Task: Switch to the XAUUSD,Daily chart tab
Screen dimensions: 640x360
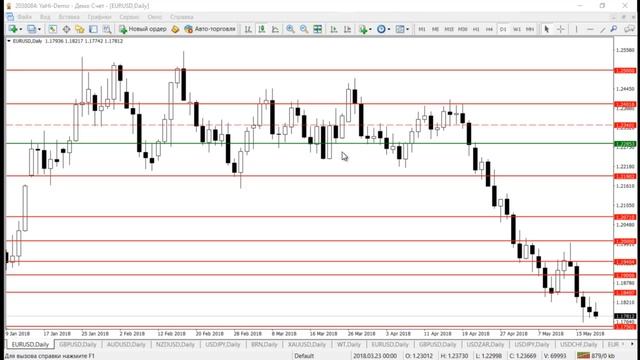Action: coord(307,344)
